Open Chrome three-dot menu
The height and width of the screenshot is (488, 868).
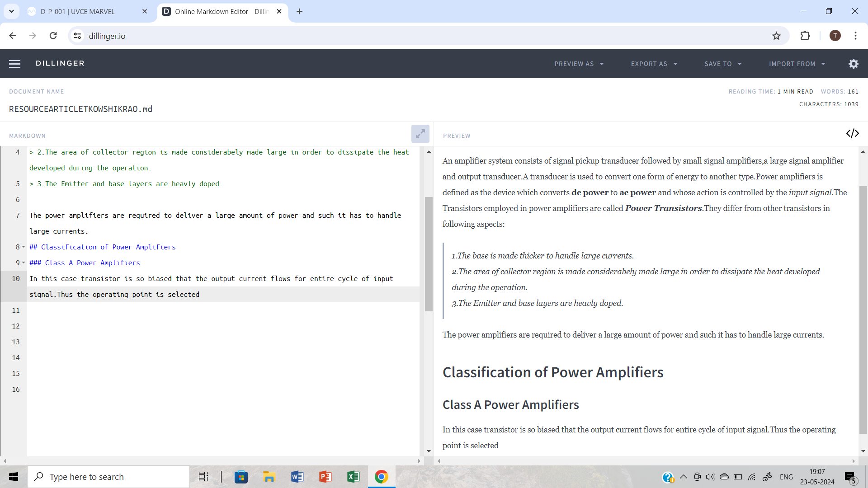pos(855,36)
